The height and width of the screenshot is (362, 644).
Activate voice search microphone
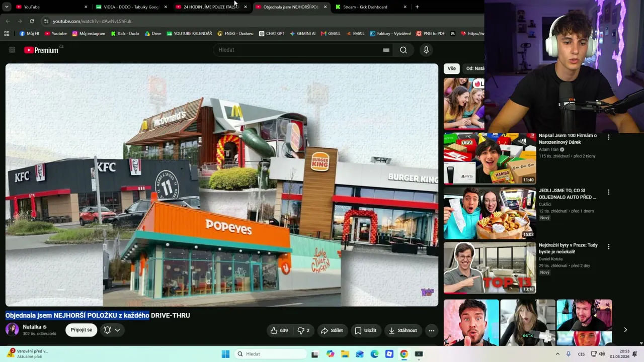click(426, 50)
